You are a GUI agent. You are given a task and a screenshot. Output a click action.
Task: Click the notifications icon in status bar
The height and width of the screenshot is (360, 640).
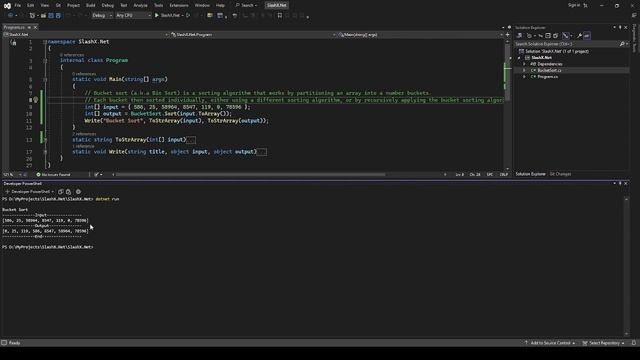(634, 343)
